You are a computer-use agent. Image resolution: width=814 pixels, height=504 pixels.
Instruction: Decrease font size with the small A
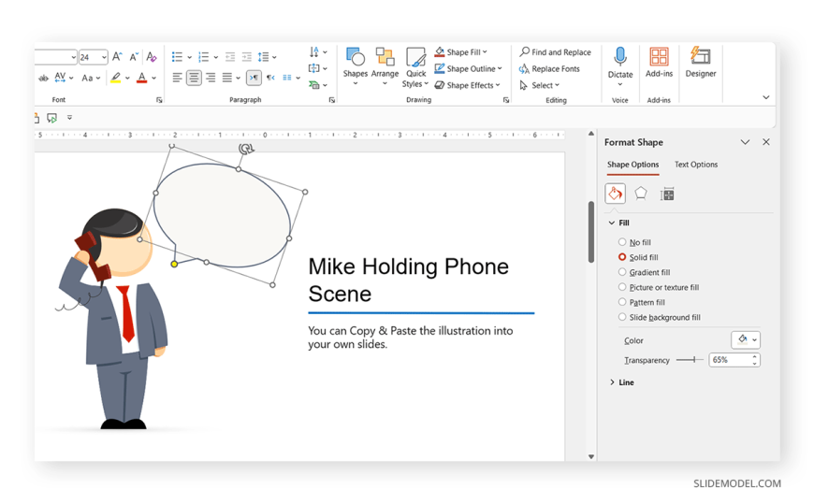[134, 57]
